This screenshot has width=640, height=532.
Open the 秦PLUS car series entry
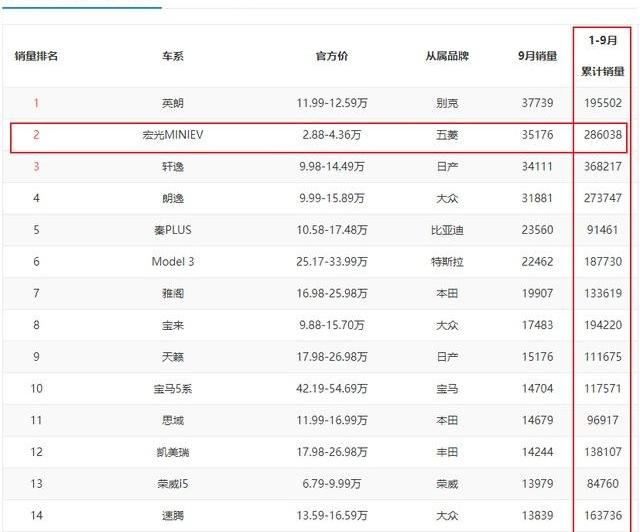(173, 230)
